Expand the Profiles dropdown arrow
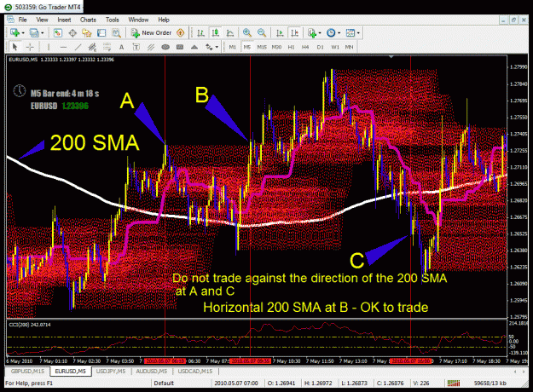 click(42, 33)
